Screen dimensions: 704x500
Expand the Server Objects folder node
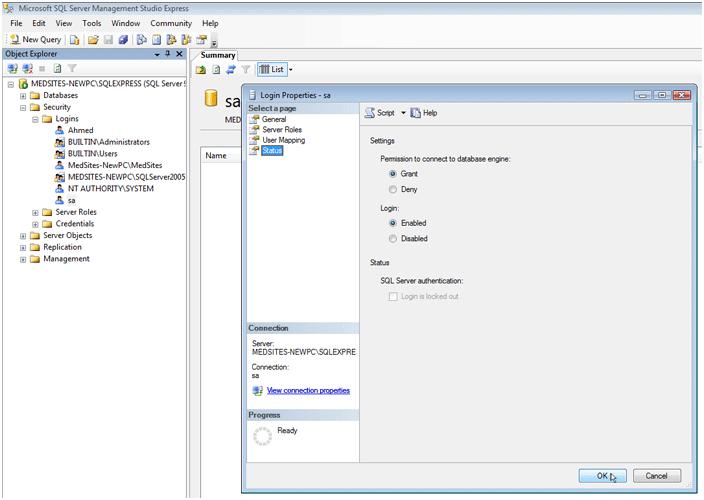click(23, 236)
